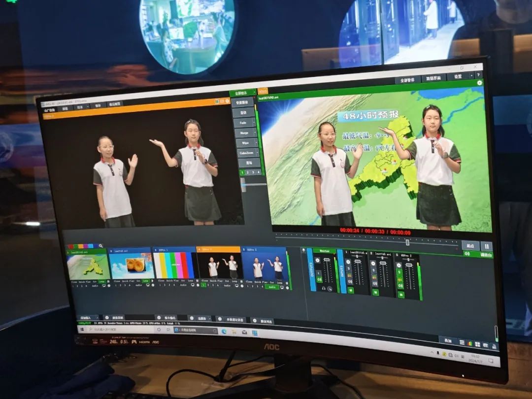Click the settings gear on the Master channel
Viewport: 532px width, 399px height.
[x=317, y=260]
